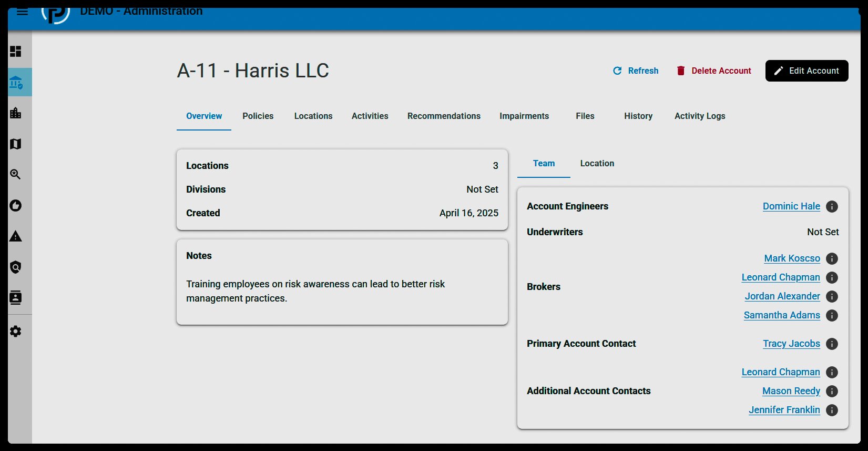This screenshot has width=868, height=451.
Task: Switch to the Impairments tab
Action: (x=524, y=116)
